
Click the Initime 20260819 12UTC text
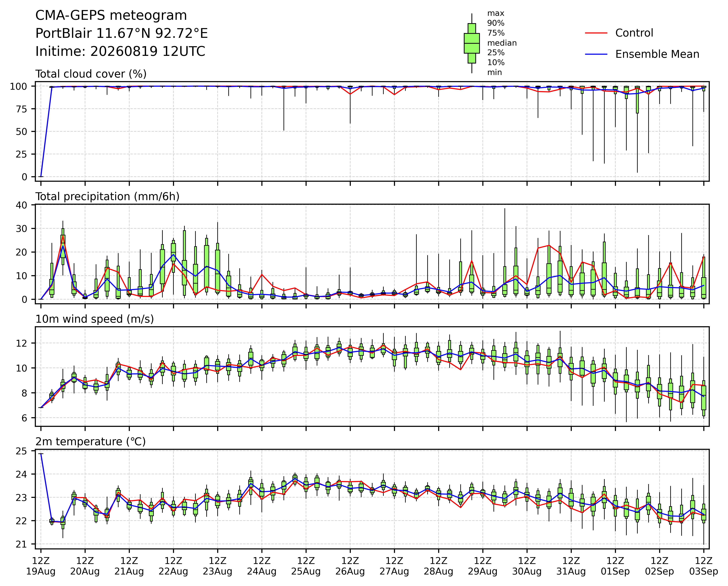(120, 51)
